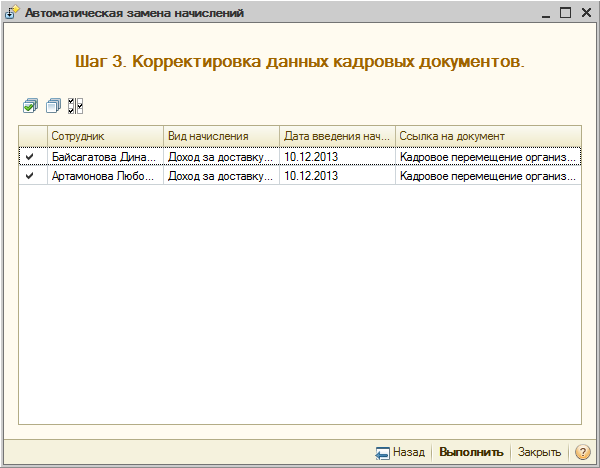Open help with the question mark icon
Image resolution: width=600 pixels, height=468 pixels.
[583, 453]
